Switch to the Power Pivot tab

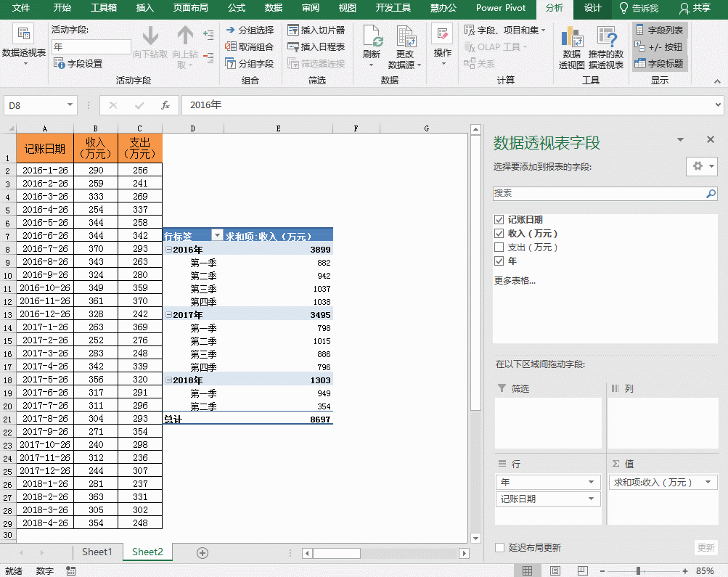pos(501,8)
